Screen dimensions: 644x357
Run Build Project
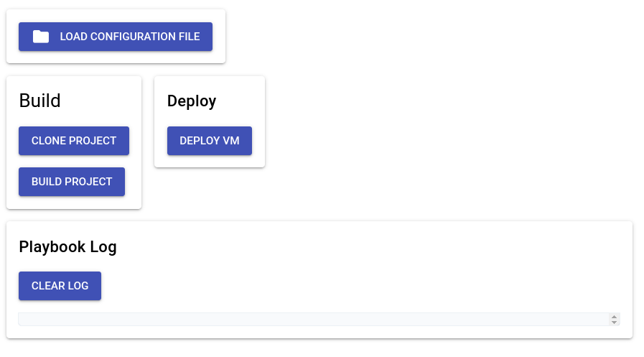click(72, 182)
